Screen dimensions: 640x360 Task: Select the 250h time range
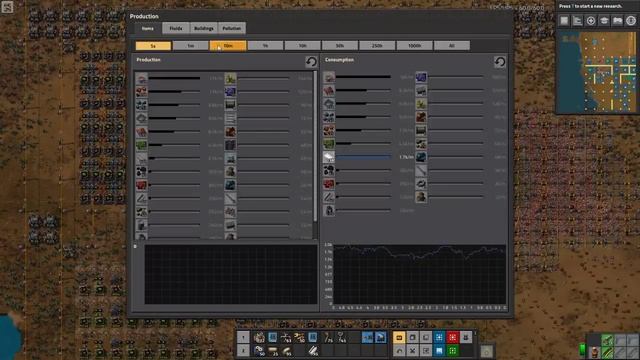377,46
